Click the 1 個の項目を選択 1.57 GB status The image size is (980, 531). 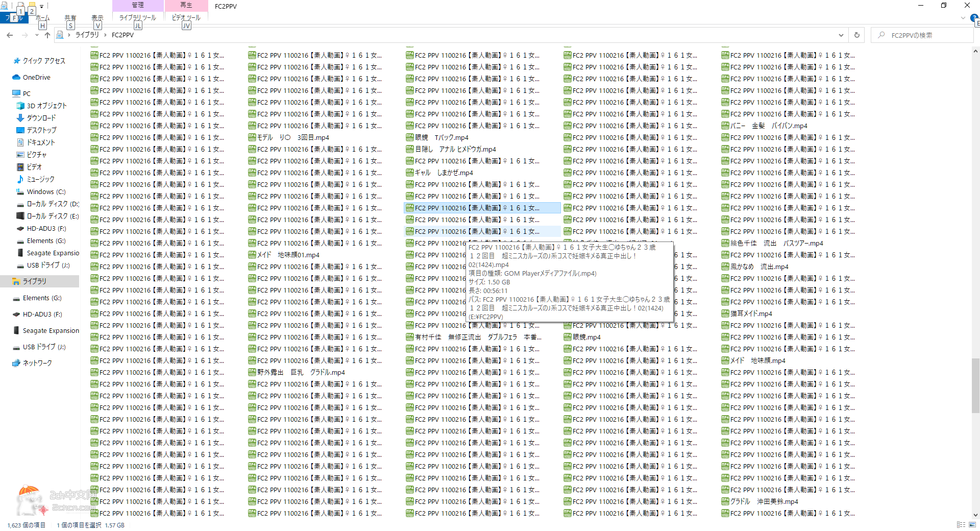(x=90, y=525)
